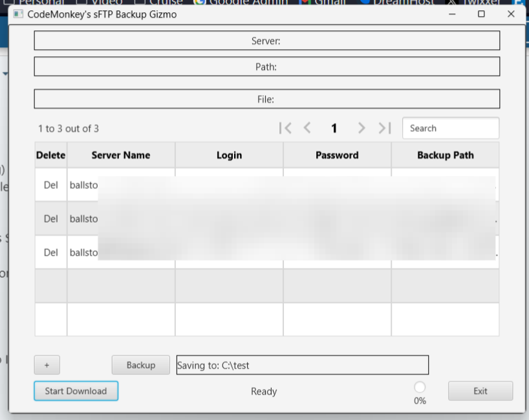The image size is (529, 420).
Task: Click the File: field
Action: (267, 99)
